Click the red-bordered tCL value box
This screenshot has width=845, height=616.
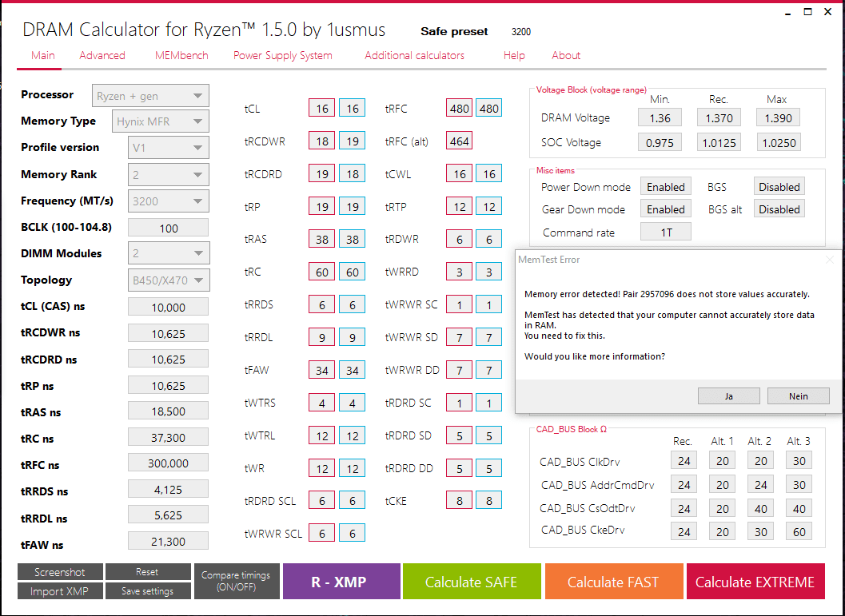click(321, 108)
